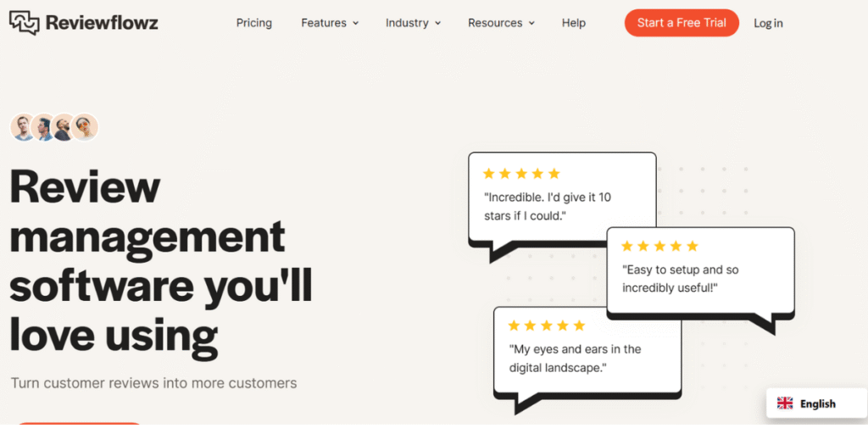Click the third avatar in the group

(64, 127)
